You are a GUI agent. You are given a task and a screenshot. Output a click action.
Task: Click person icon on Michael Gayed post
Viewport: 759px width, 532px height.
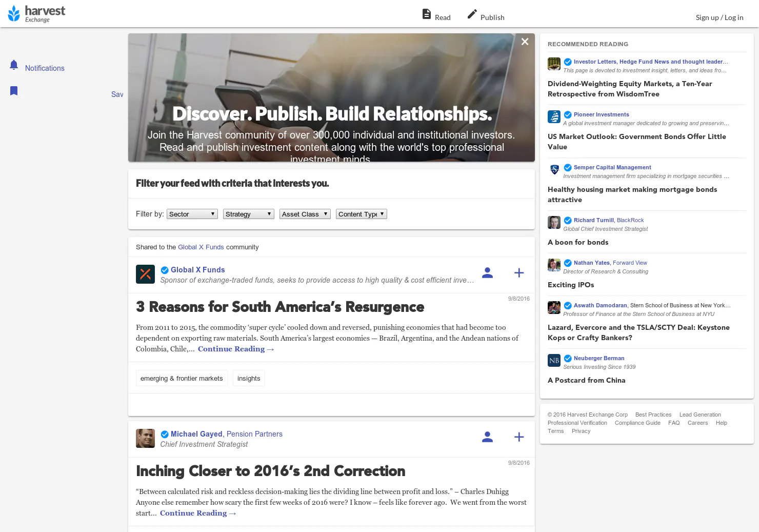coord(488,437)
